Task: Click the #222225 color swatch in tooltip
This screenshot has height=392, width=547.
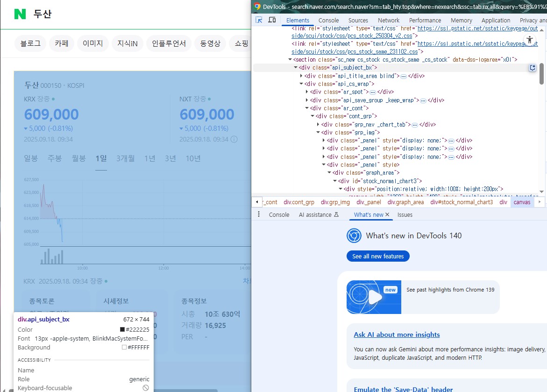Action: click(x=122, y=329)
